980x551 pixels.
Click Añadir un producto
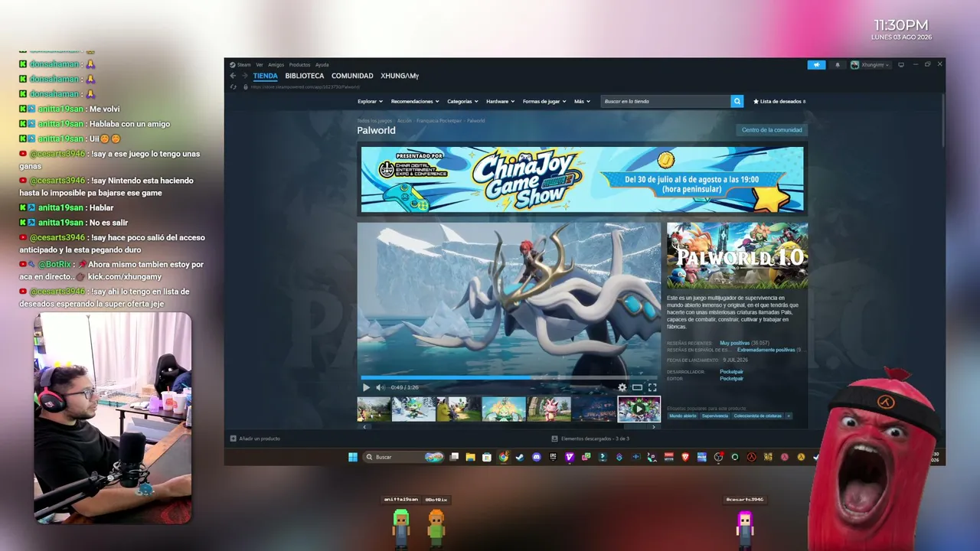coord(255,439)
